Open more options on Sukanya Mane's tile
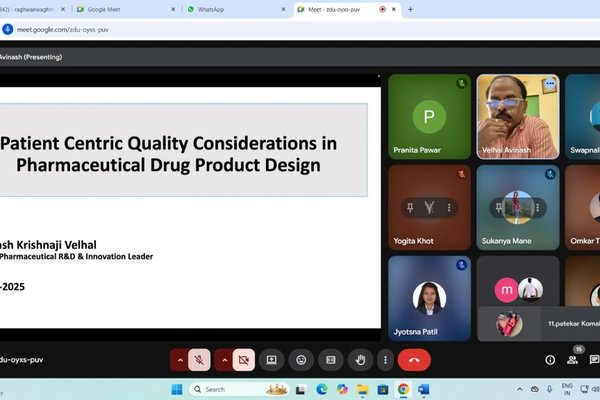This screenshot has width=600, height=400. tap(537, 208)
